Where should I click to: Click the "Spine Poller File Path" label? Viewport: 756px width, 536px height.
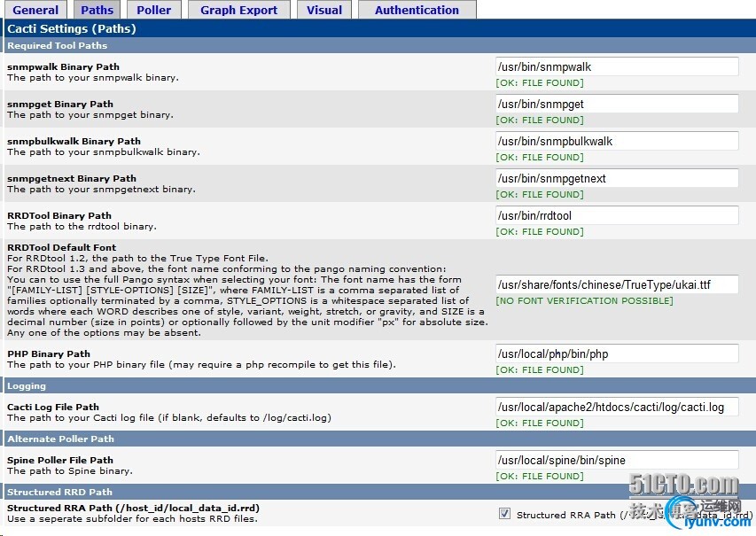pos(60,459)
